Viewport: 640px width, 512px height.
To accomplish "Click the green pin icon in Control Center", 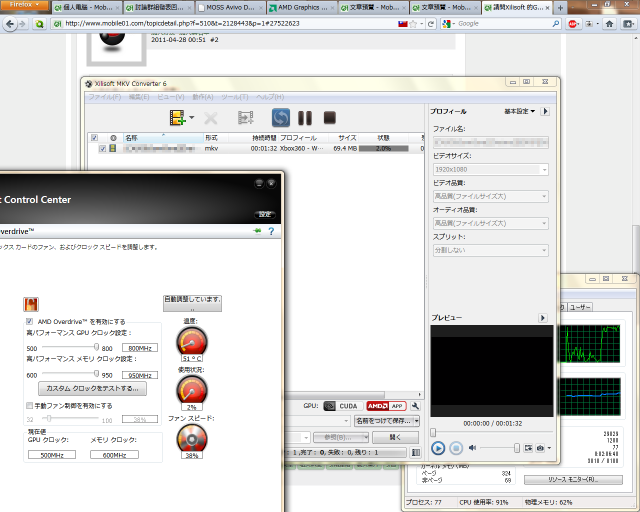I will pyautogui.click(x=257, y=231).
